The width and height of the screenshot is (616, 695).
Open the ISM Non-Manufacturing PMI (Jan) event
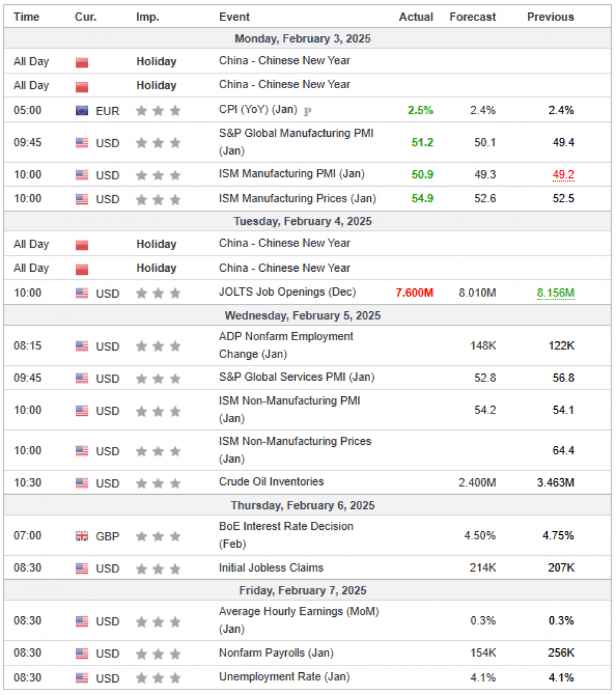pos(290,410)
